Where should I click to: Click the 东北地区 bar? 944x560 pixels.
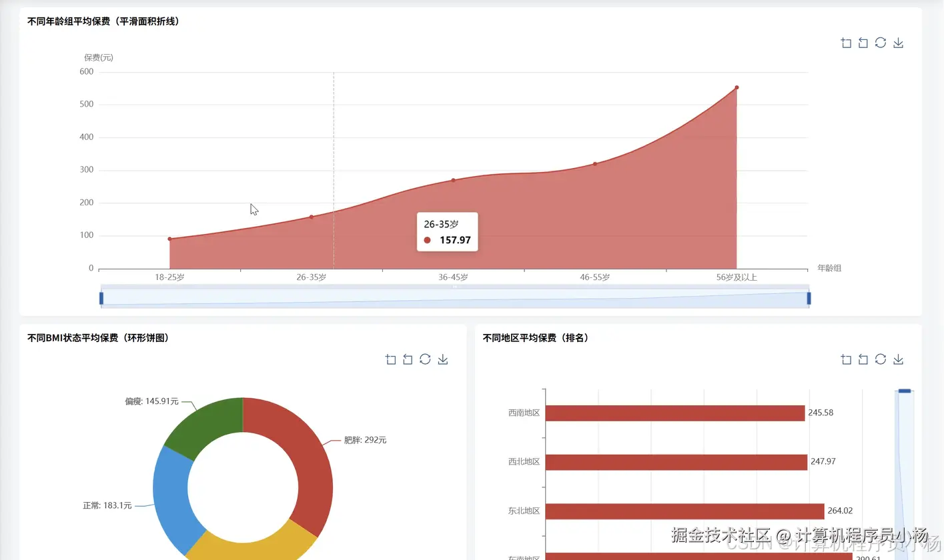(x=685, y=511)
